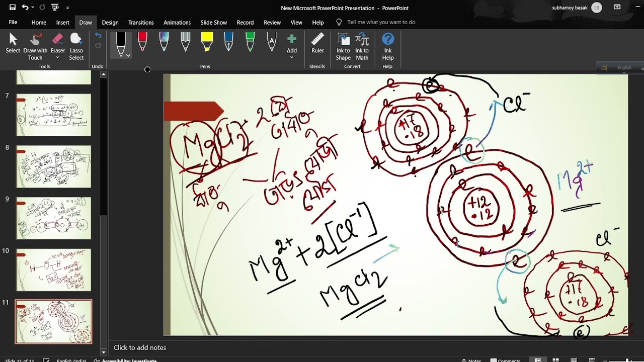This screenshot has height=362, width=644.
Task: Switch to the Design tab
Action: pos(110,23)
